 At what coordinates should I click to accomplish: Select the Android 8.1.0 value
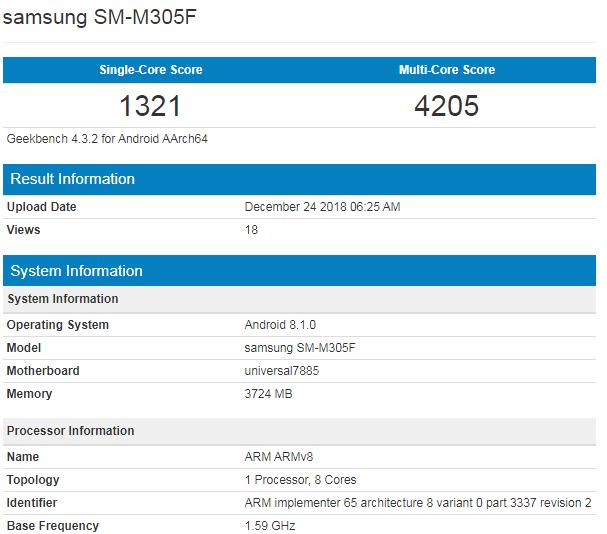[280, 325]
